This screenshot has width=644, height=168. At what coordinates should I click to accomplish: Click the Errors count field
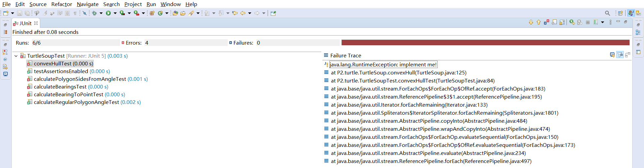click(186, 43)
